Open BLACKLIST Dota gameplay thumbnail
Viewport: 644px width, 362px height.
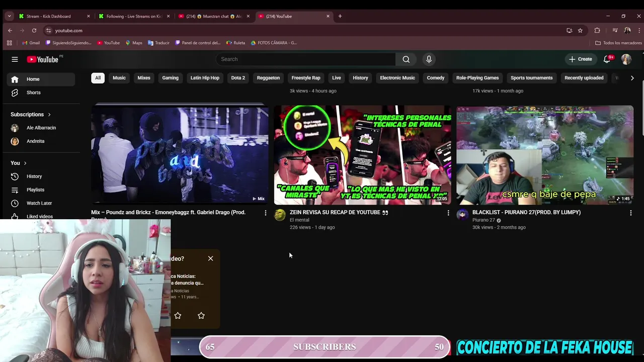[x=545, y=155]
